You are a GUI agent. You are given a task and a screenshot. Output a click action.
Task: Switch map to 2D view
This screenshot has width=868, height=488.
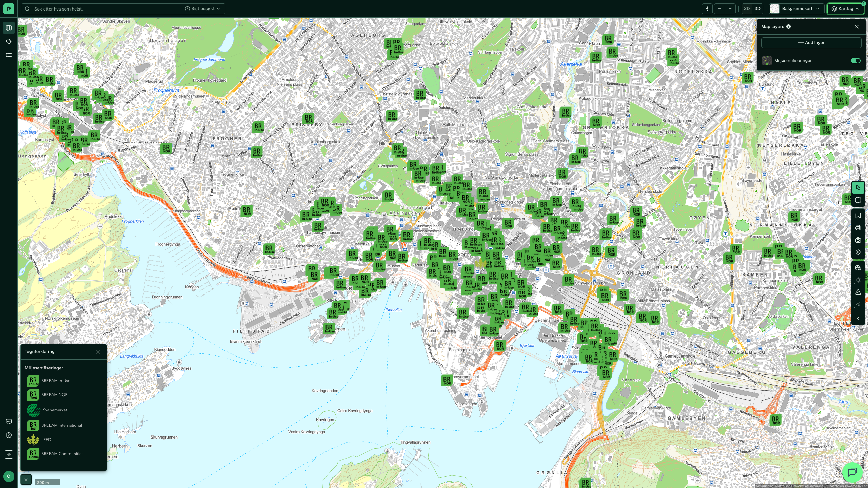(747, 9)
